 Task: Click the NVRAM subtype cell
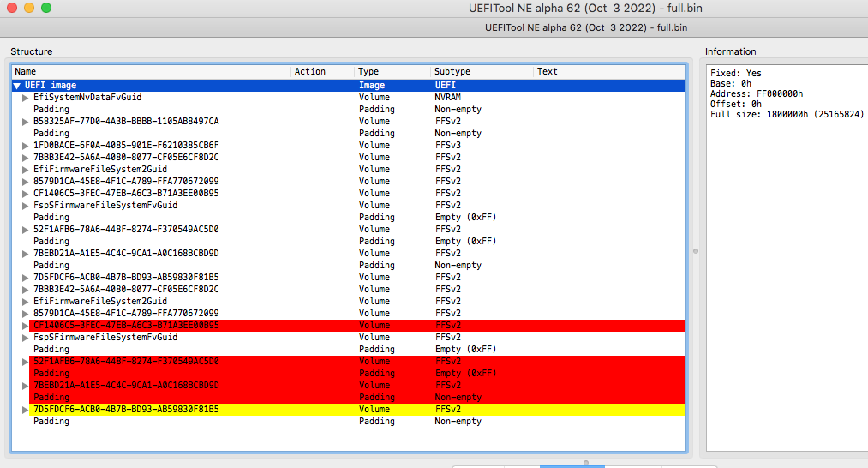point(448,98)
